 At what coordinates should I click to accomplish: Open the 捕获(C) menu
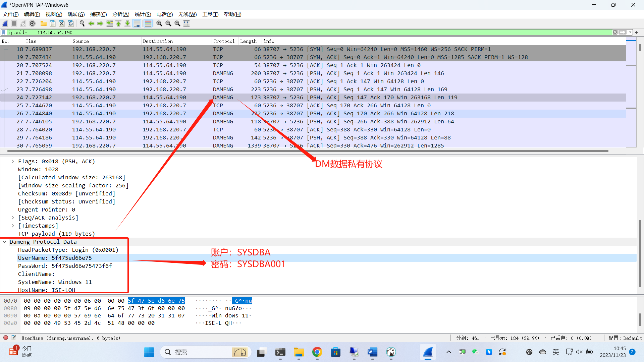(x=99, y=14)
